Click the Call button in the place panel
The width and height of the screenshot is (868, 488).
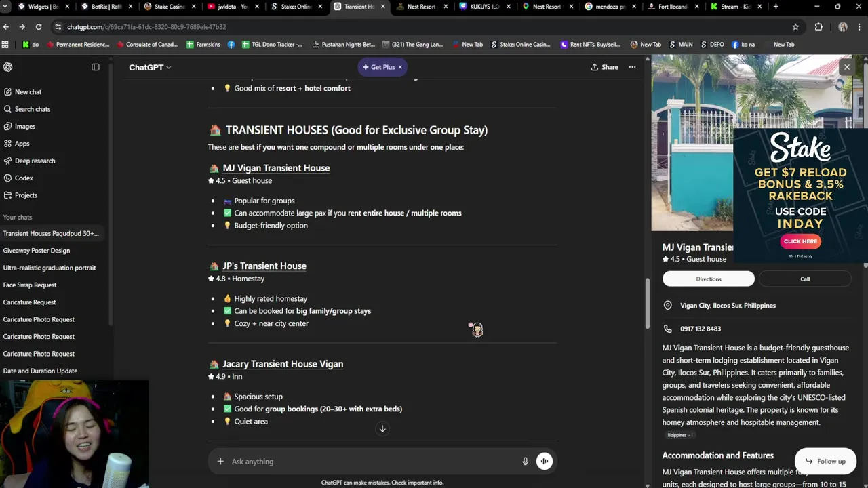[805, 279]
